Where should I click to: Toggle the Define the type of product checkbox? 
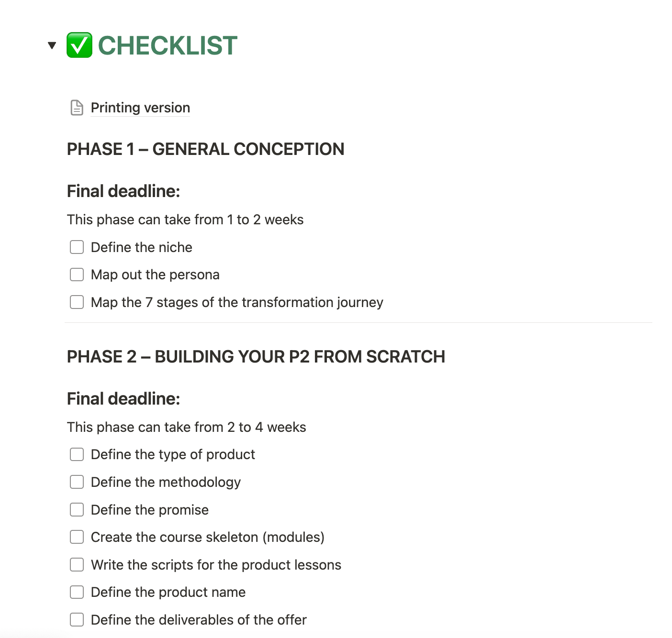pos(77,454)
